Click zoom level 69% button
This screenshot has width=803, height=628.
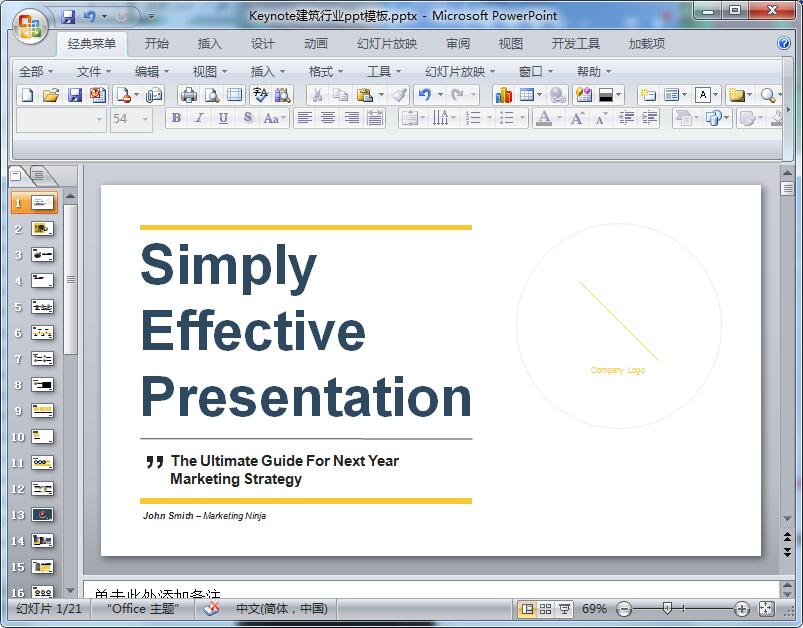click(x=594, y=609)
